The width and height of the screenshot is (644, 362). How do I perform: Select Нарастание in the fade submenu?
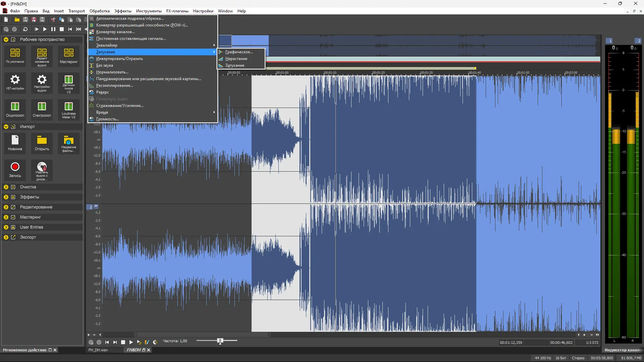[236, 59]
